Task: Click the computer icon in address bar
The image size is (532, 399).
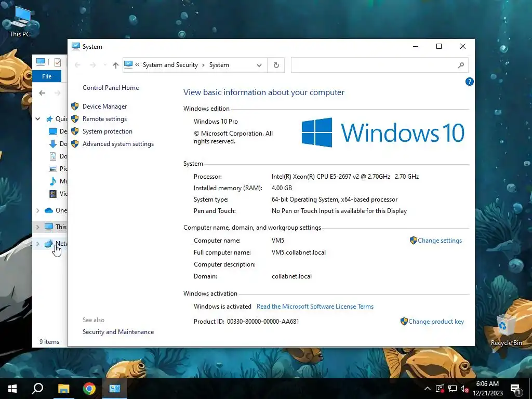Action: click(128, 64)
